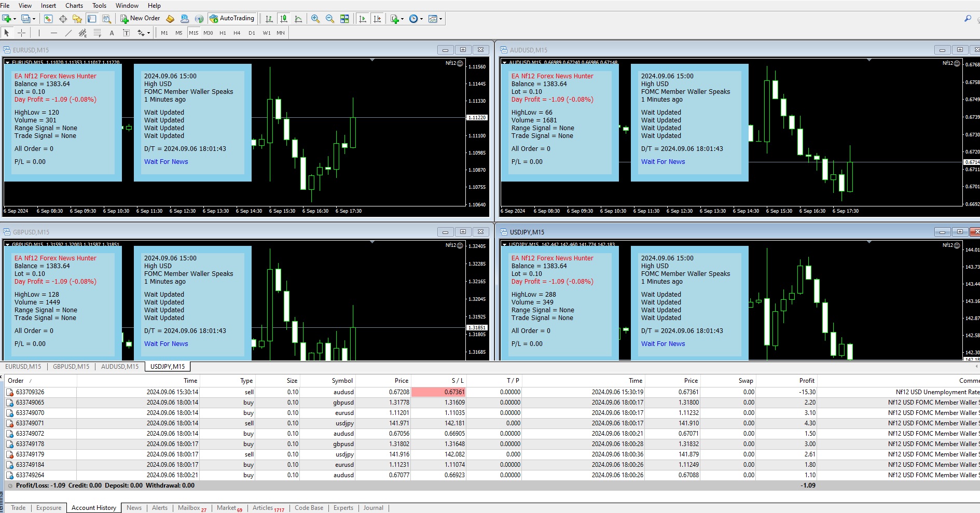Click the signals broadcast icon

click(x=199, y=19)
